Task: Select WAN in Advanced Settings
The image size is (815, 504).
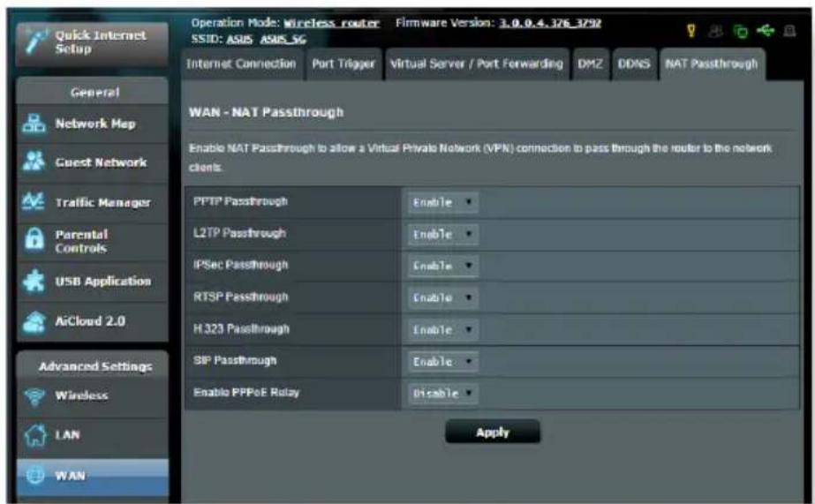Action: pos(93,476)
